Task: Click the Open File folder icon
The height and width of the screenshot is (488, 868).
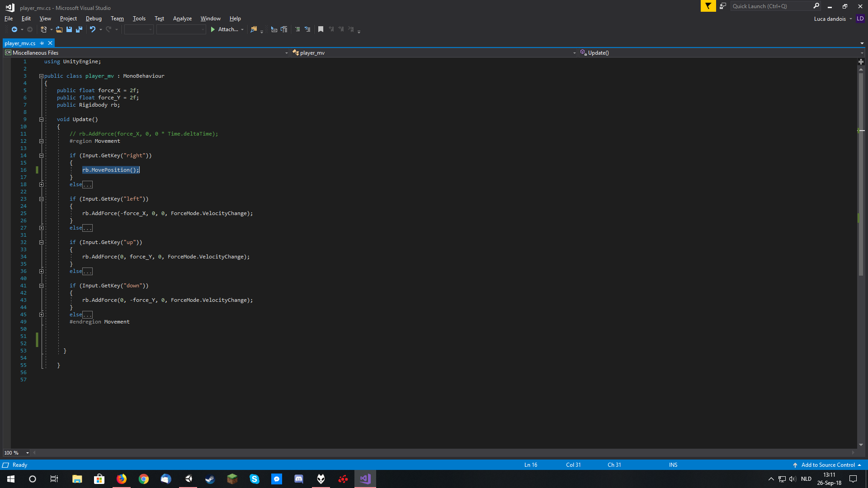Action: pyautogui.click(x=59, y=29)
